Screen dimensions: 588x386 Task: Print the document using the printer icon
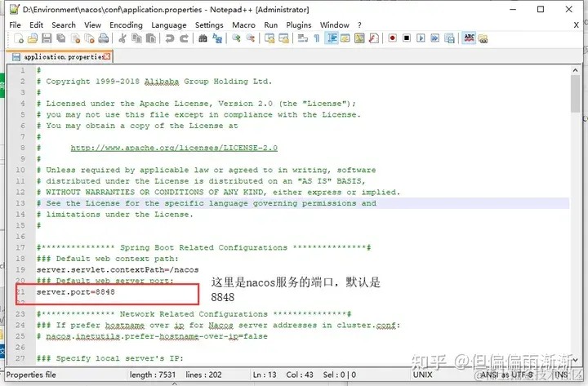click(x=104, y=38)
